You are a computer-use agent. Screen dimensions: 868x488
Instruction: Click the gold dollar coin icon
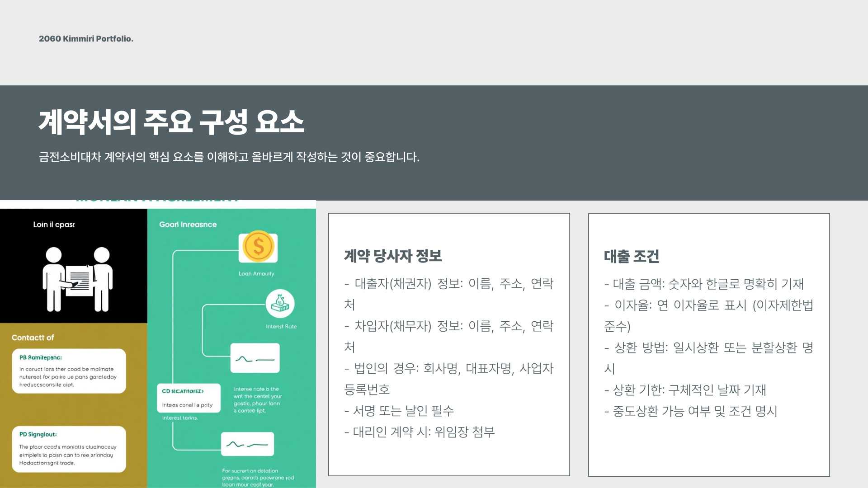[258, 247]
